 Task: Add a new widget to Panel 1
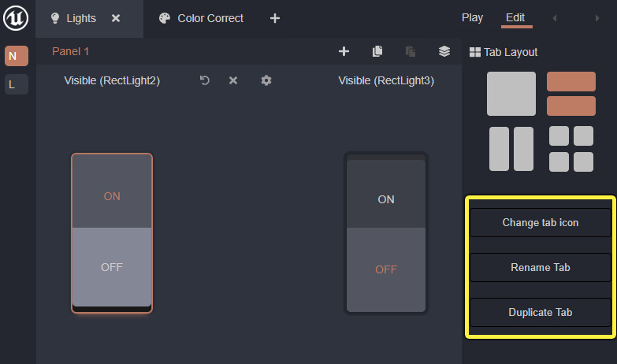click(x=344, y=51)
